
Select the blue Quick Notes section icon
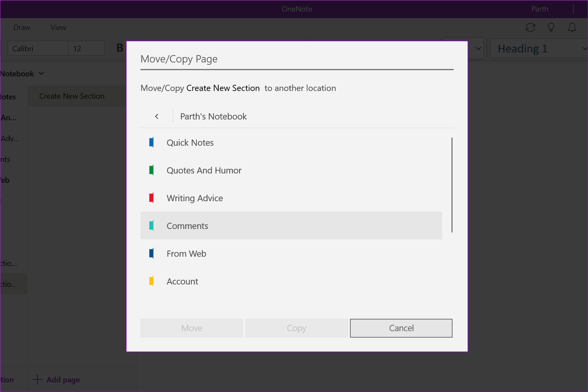[151, 143]
